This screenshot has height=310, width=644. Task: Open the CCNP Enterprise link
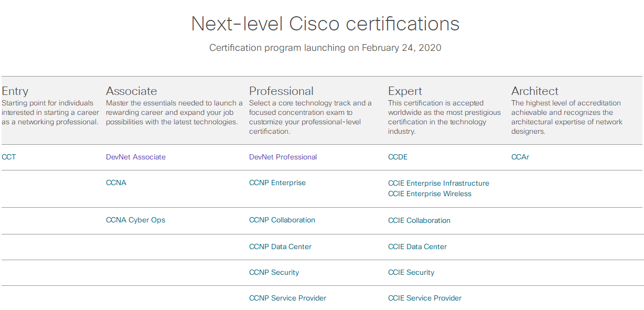[277, 183]
